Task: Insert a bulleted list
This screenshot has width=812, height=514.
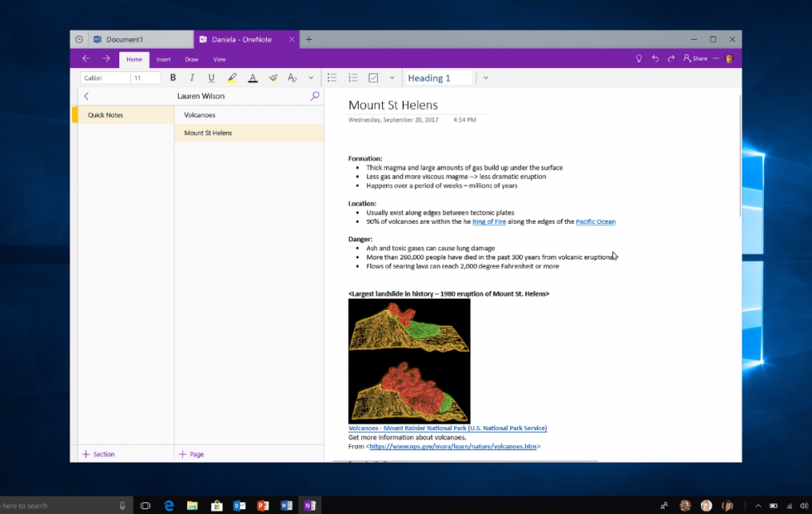Action: (332, 78)
